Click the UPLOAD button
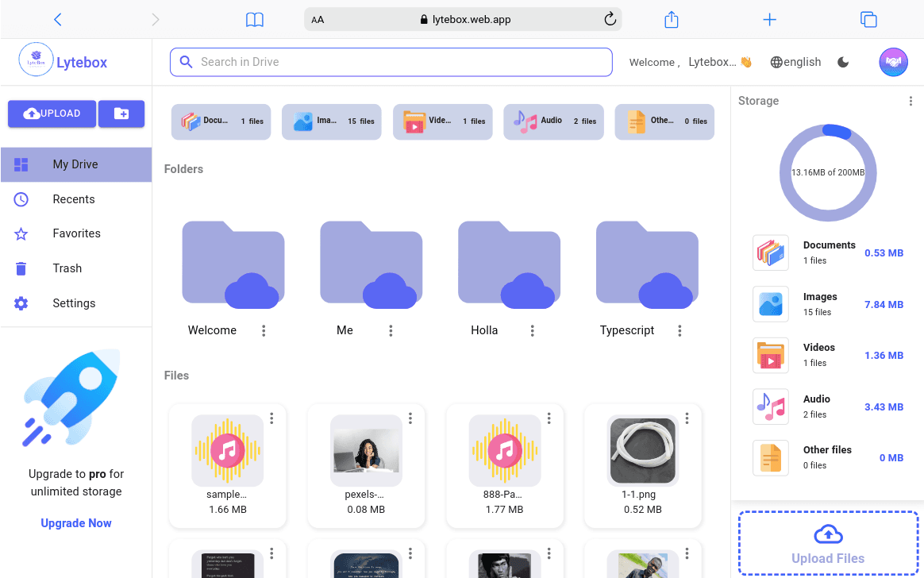Image resolution: width=924 pixels, height=578 pixels. [51, 114]
